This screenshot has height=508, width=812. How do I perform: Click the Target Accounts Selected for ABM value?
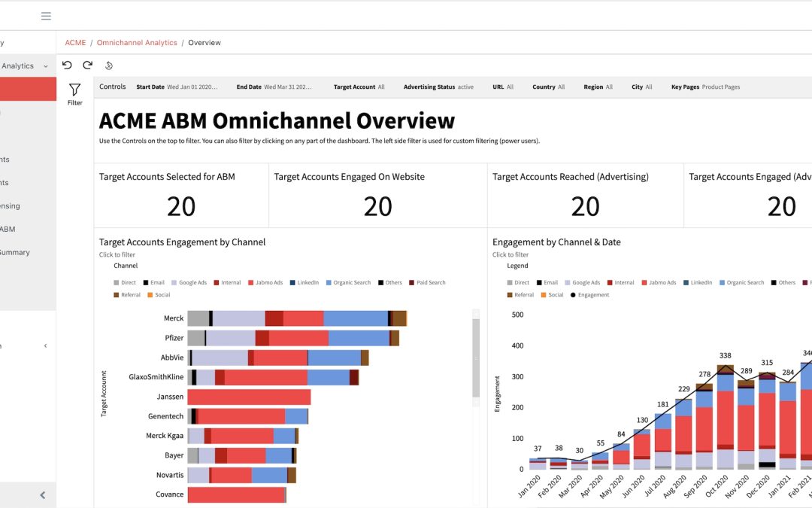(x=181, y=206)
